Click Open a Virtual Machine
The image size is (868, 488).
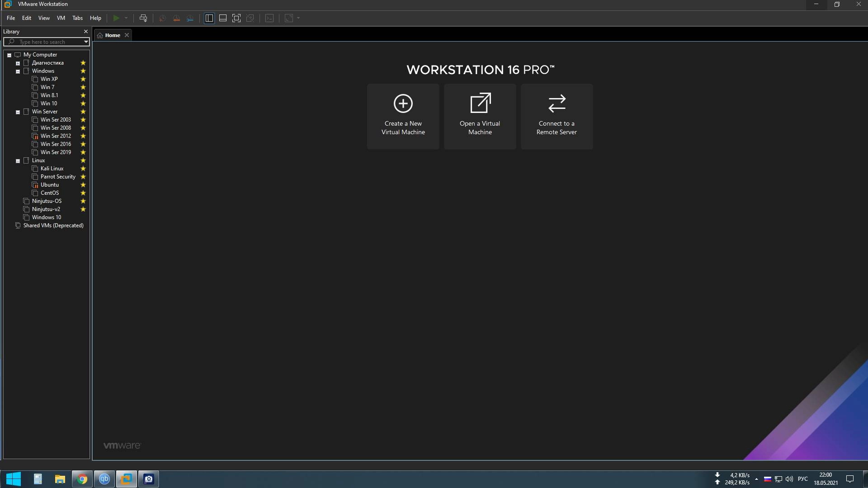(480, 117)
